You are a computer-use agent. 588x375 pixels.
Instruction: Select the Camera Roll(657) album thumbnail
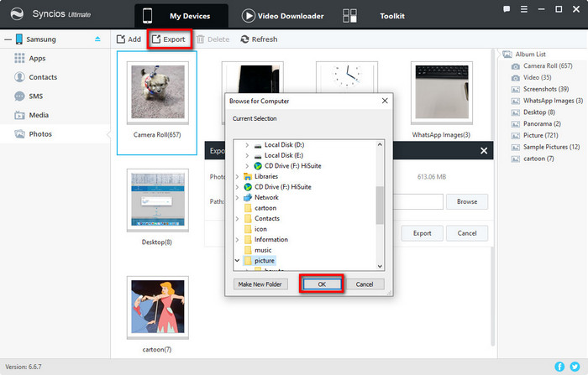(x=157, y=102)
